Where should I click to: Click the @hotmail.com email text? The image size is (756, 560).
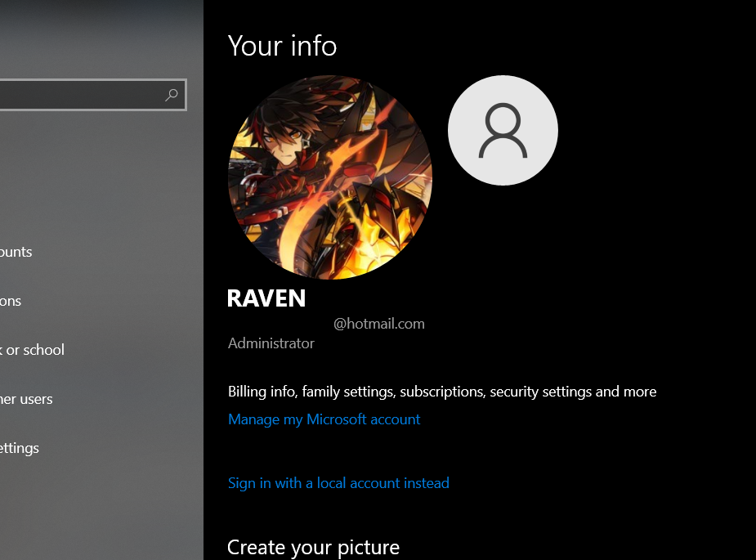(x=379, y=324)
